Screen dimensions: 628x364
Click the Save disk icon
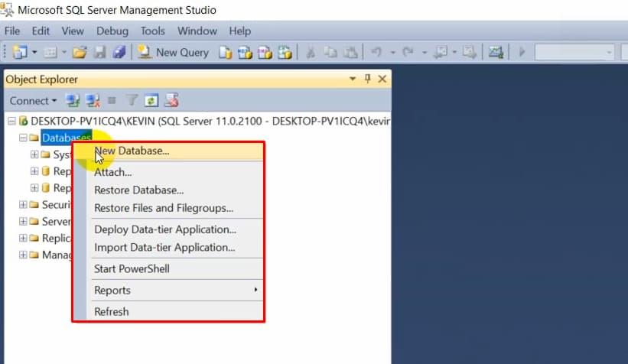[99, 52]
